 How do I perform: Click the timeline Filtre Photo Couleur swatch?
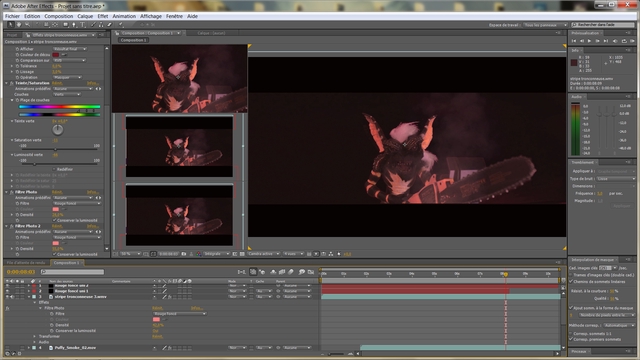click(156, 320)
